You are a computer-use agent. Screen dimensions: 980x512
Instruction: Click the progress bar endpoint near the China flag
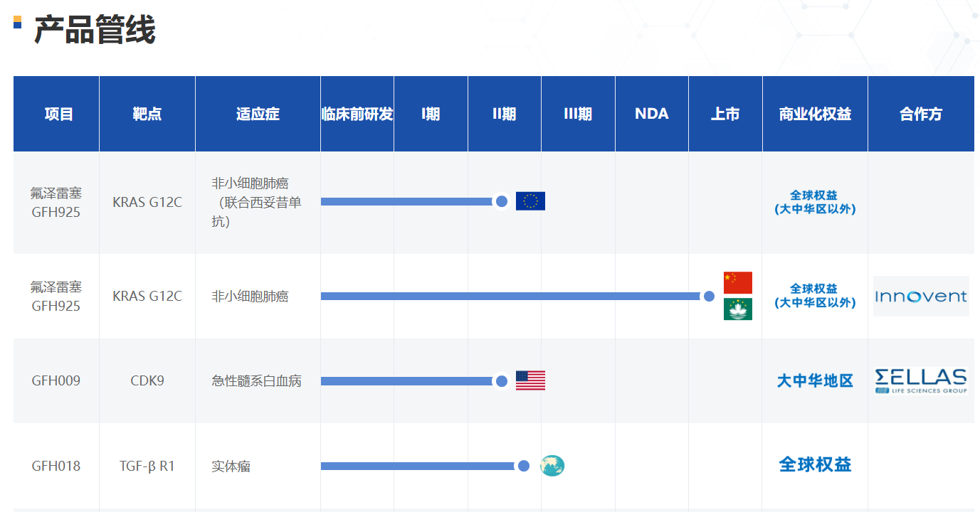709,296
